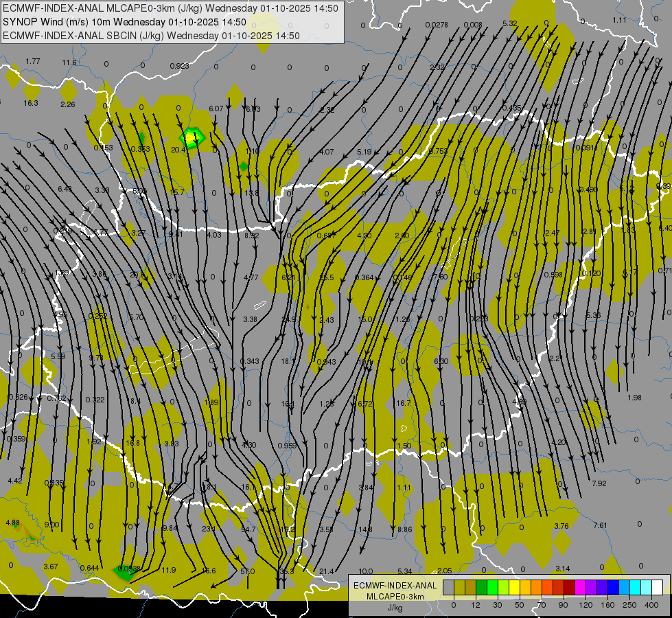Click the legend scale value 70
This screenshot has height=618, width=672.
point(542,605)
